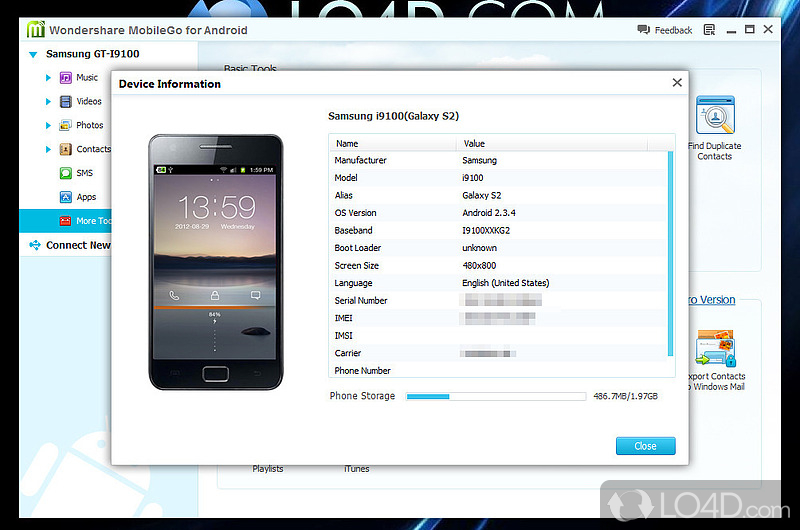Image resolution: width=800 pixels, height=530 pixels.
Task: Click the Wondershare MobileGo logo icon
Action: (36, 30)
